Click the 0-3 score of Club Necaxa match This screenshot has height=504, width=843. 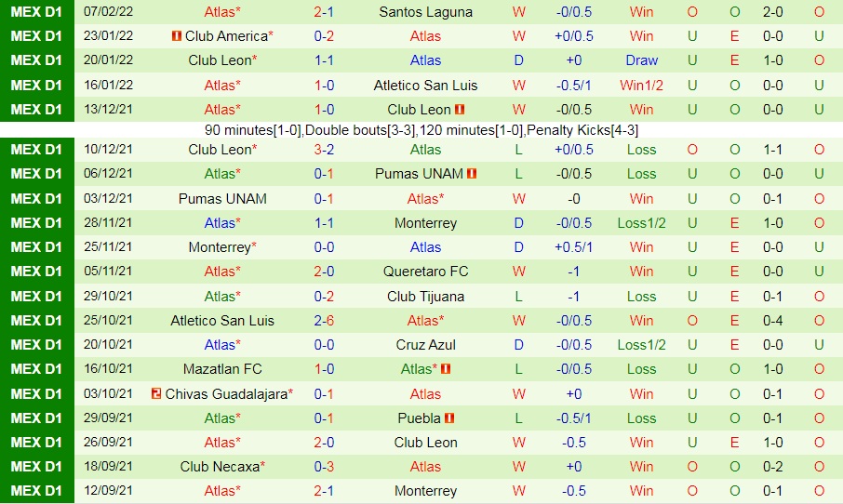[324, 467]
